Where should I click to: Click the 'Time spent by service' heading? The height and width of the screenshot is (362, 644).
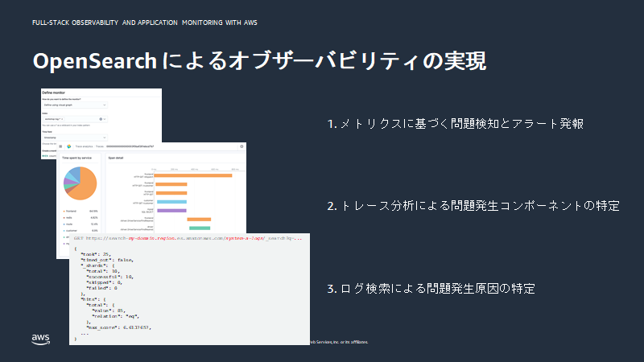click(x=76, y=158)
